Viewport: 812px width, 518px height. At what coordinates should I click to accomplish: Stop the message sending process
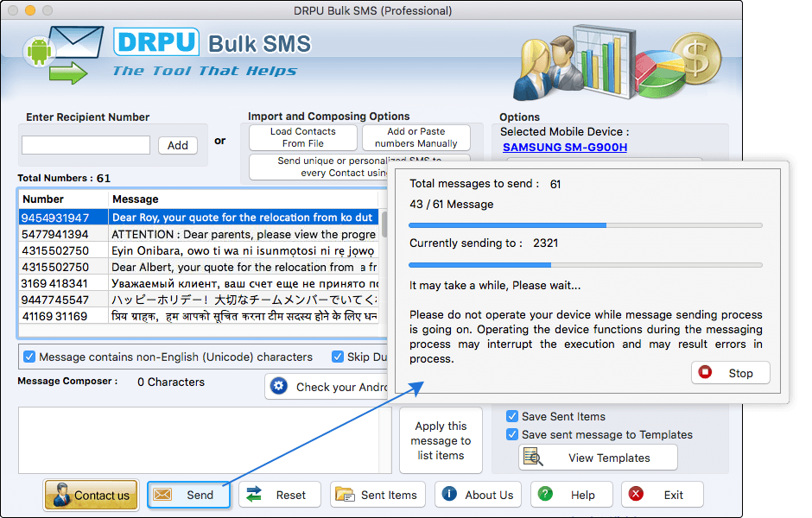click(x=730, y=373)
